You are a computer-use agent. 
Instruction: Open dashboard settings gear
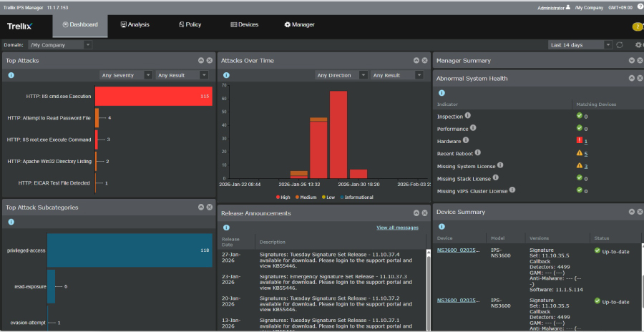point(638,45)
